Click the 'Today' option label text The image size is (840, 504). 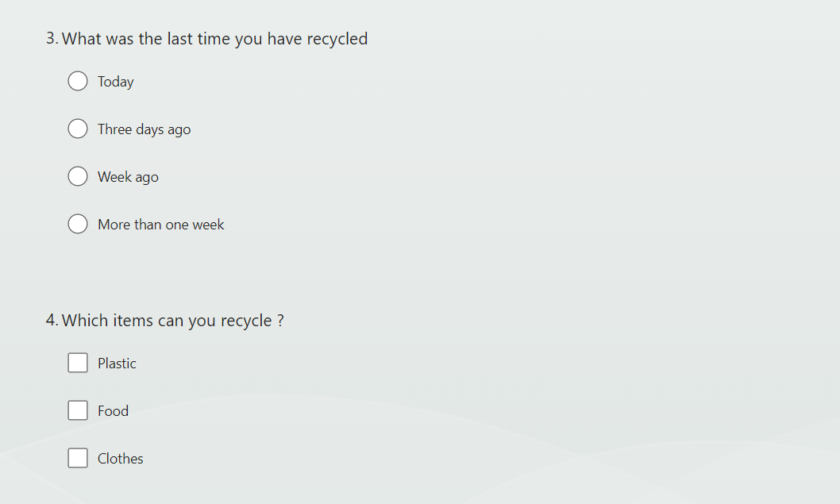pos(116,82)
